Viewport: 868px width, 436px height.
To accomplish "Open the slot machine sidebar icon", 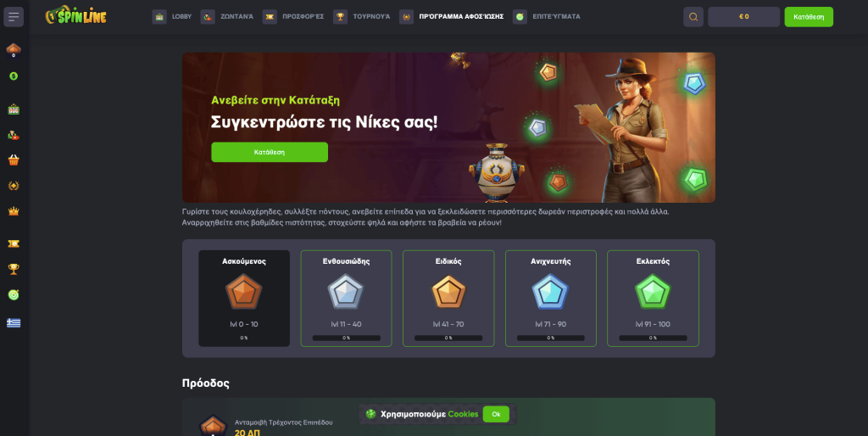I will pos(14,109).
